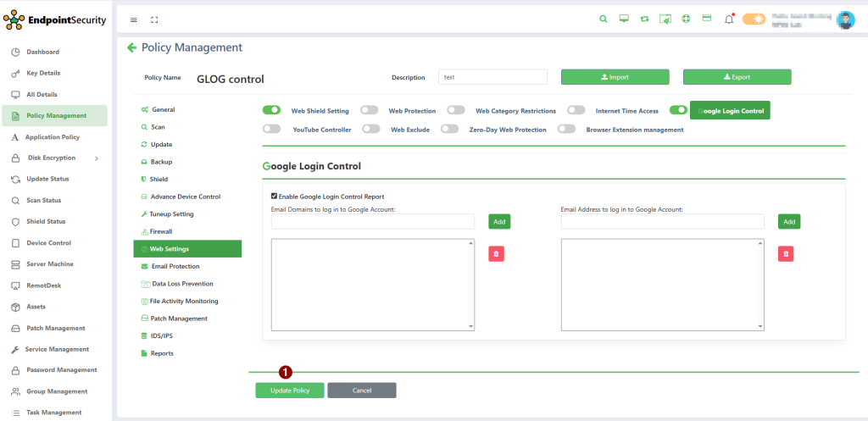Open the notifications bell icon

pyautogui.click(x=728, y=19)
